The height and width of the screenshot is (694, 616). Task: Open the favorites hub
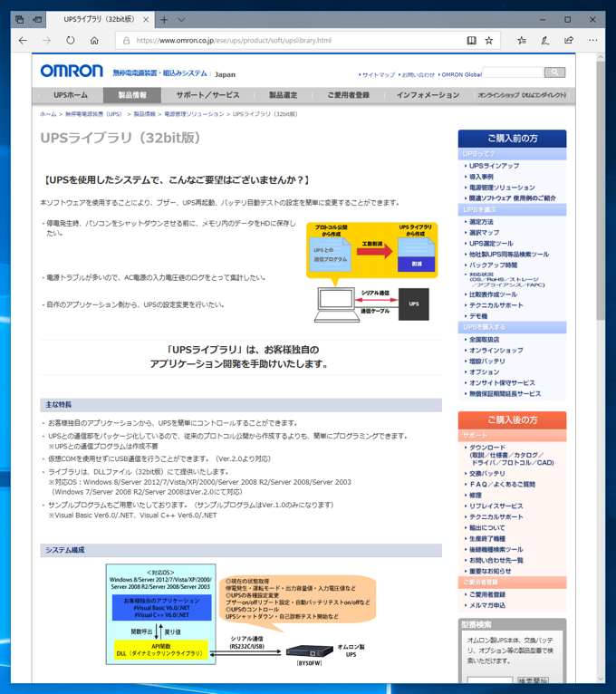coord(522,40)
